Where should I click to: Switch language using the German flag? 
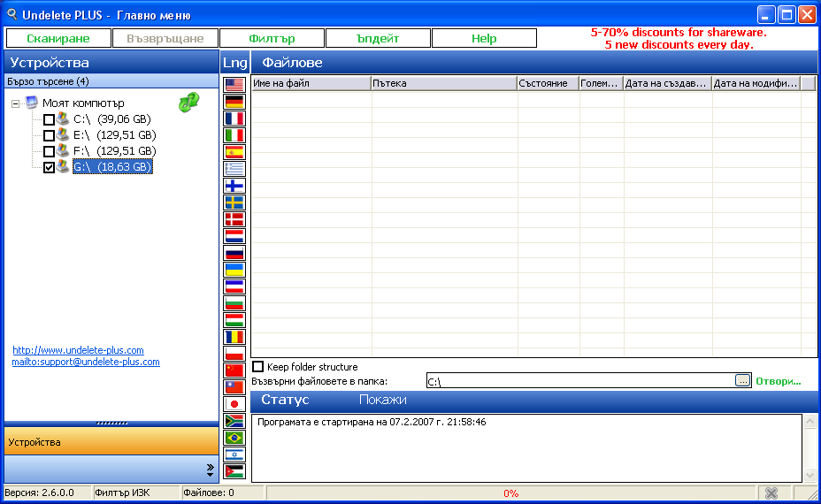tap(234, 102)
